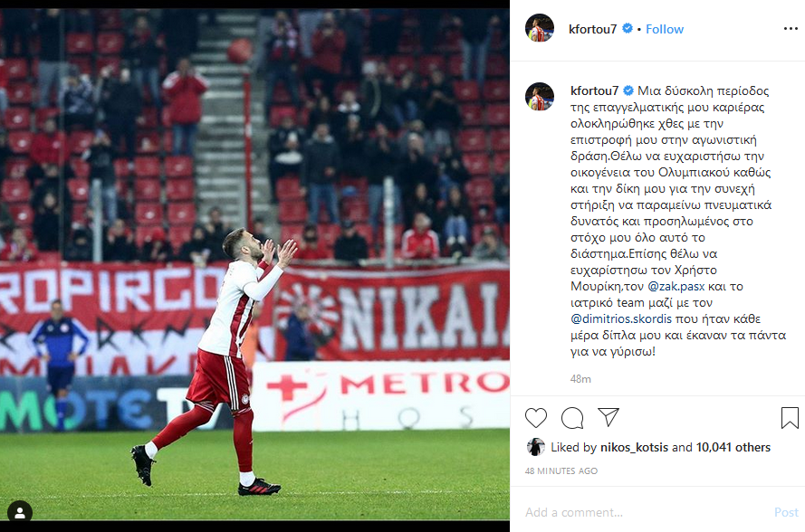Click the Add a comment field

(647, 512)
